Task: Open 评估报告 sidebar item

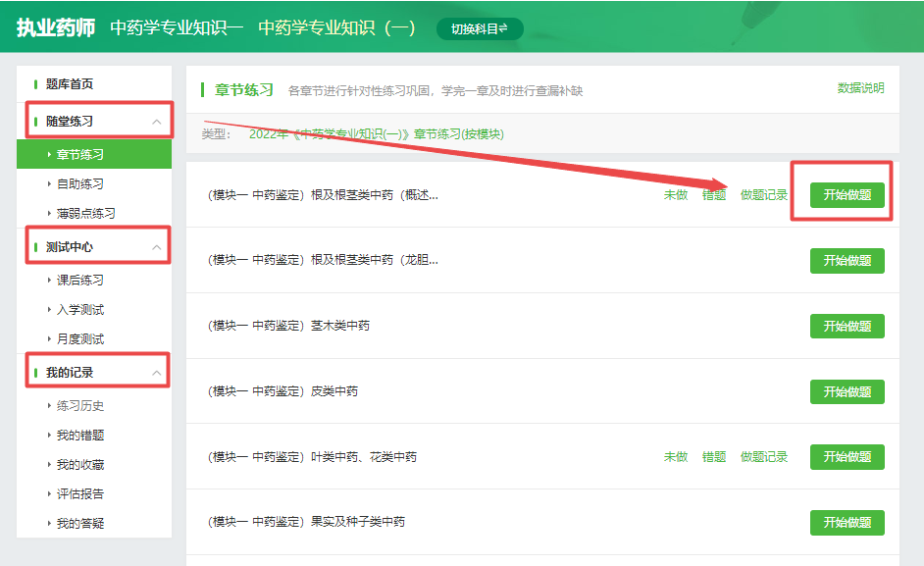Action: [79, 494]
